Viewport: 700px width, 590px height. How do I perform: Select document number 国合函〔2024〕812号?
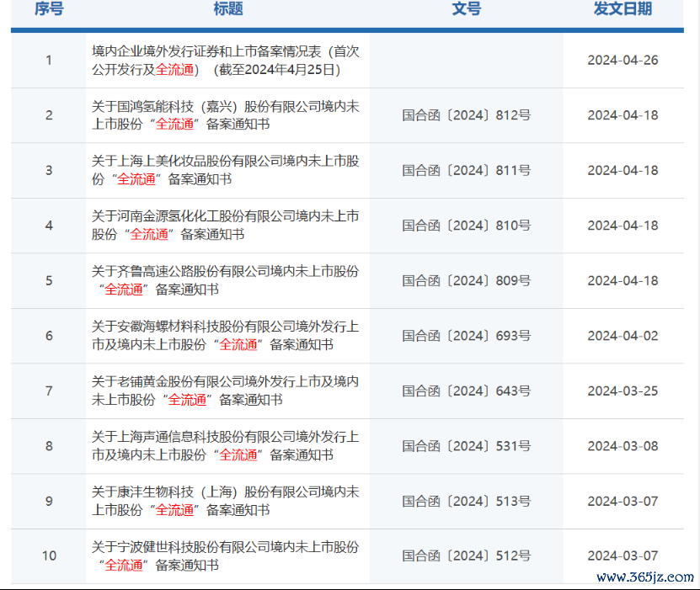[467, 115]
